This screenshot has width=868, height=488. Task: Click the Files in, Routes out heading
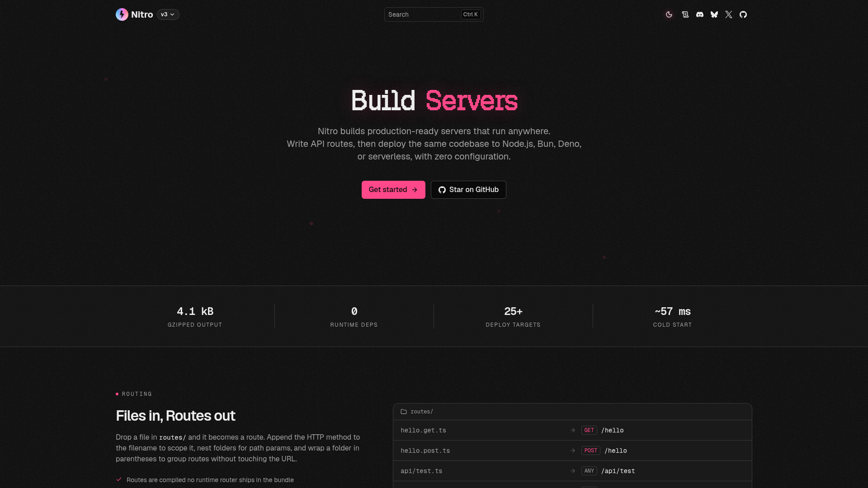click(x=175, y=416)
